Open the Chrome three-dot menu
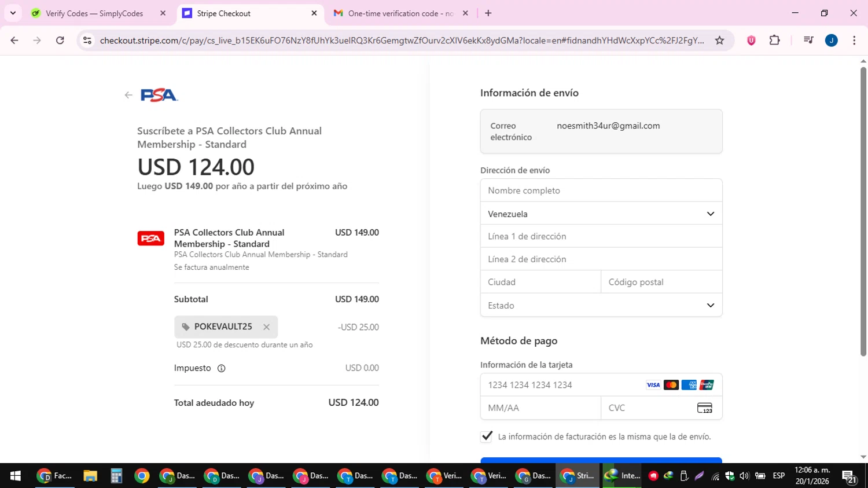Viewport: 868px width, 488px height. tap(854, 41)
